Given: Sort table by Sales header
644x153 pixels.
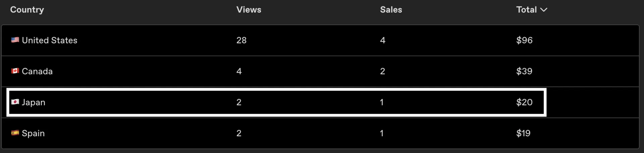Looking at the screenshot, I should click(391, 10).
